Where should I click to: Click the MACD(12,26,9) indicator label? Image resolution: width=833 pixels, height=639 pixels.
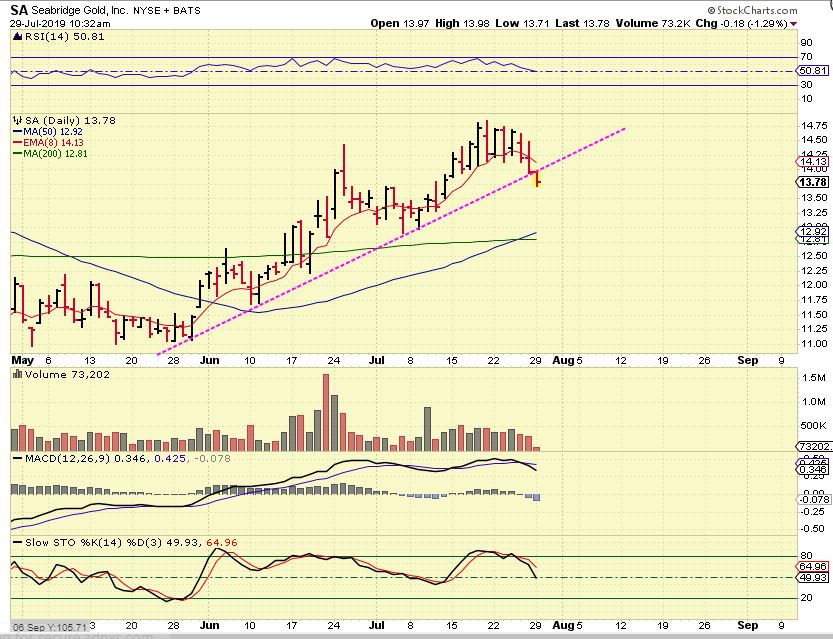click(67, 458)
